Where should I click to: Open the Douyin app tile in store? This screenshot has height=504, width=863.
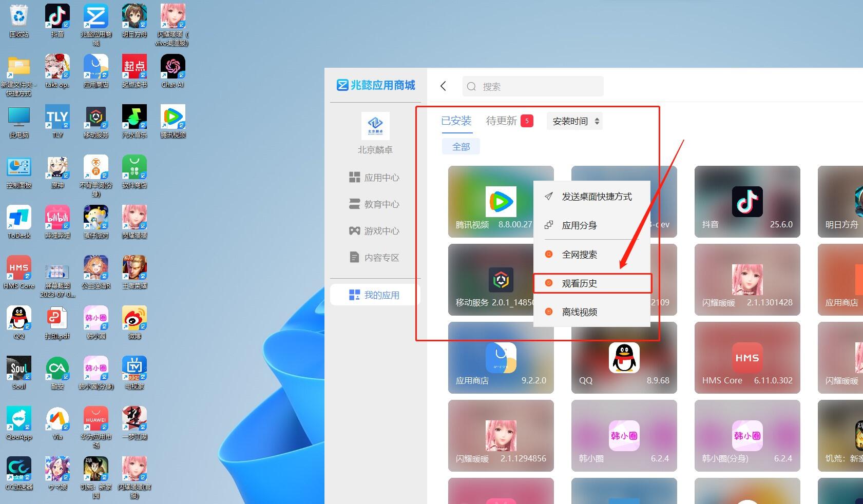[x=747, y=202]
